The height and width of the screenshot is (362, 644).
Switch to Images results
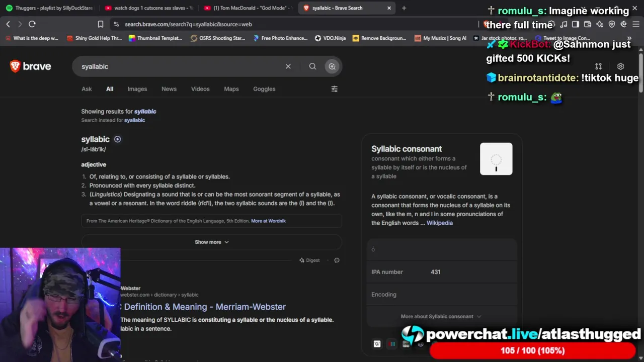(137, 89)
